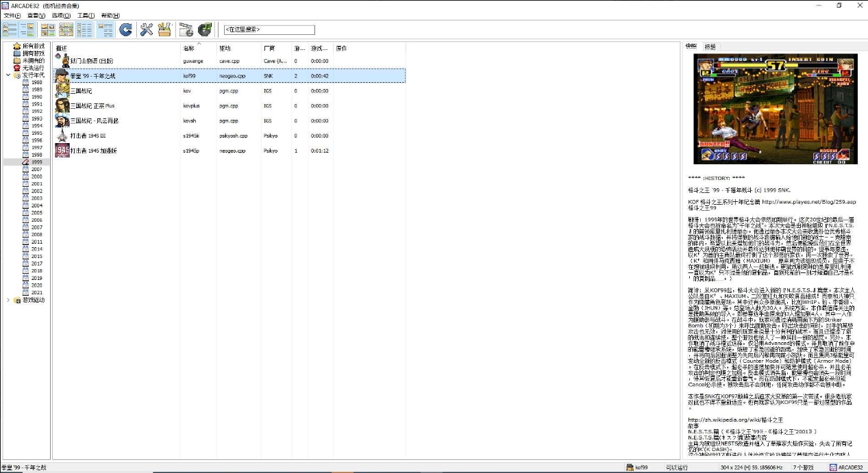Click the refresh game list icon
The image size is (868, 473).
(125, 29)
